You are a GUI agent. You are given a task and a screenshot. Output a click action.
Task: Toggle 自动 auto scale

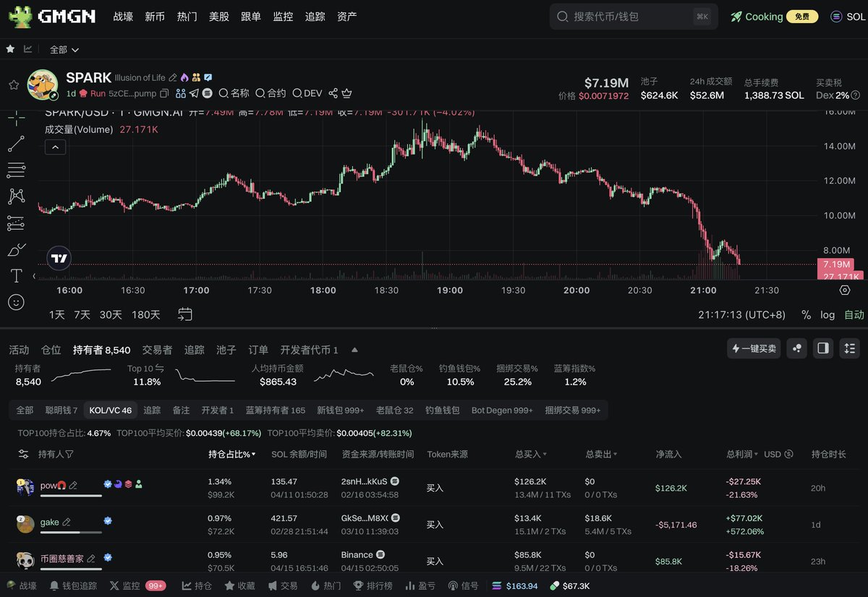coord(854,314)
